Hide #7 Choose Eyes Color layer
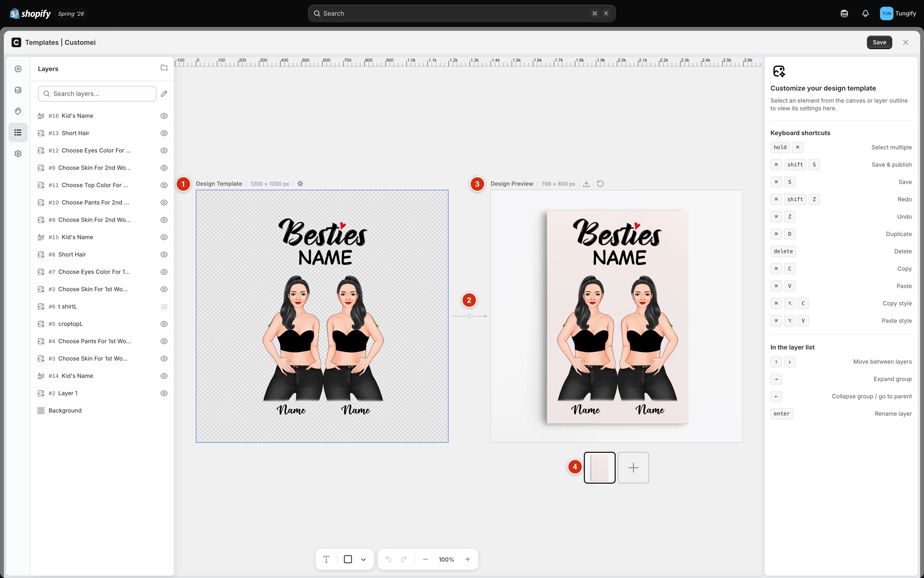Viewport: 924px width, 578px height. (x=164, y=272)
